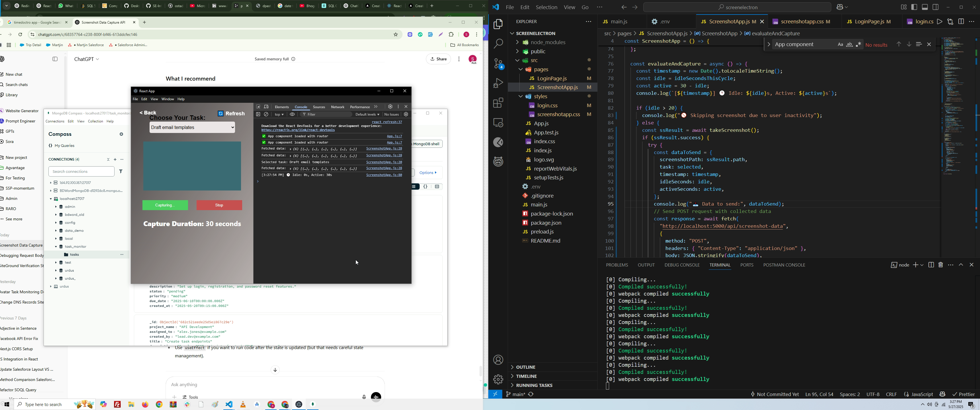The height and width of the screenshot is (410, 980).
Task: Toggle Use Regular Expression in find widget
Action: coord(859,45)
